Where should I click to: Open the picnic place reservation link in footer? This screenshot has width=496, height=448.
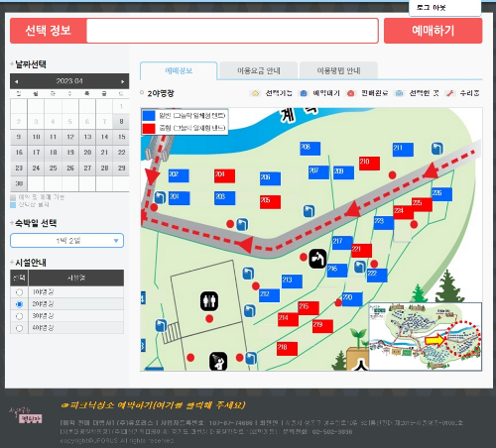point(153,405)
